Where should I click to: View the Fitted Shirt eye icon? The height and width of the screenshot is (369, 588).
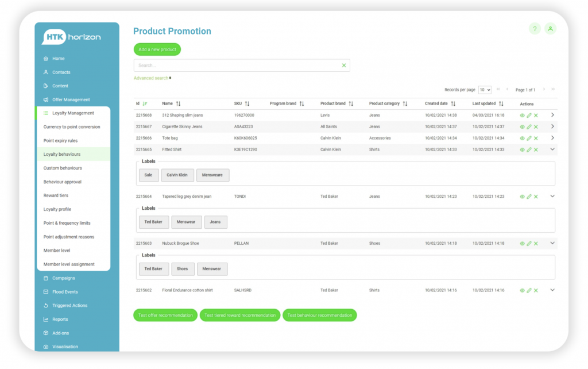pyautogui.click(x=522, y=150)
